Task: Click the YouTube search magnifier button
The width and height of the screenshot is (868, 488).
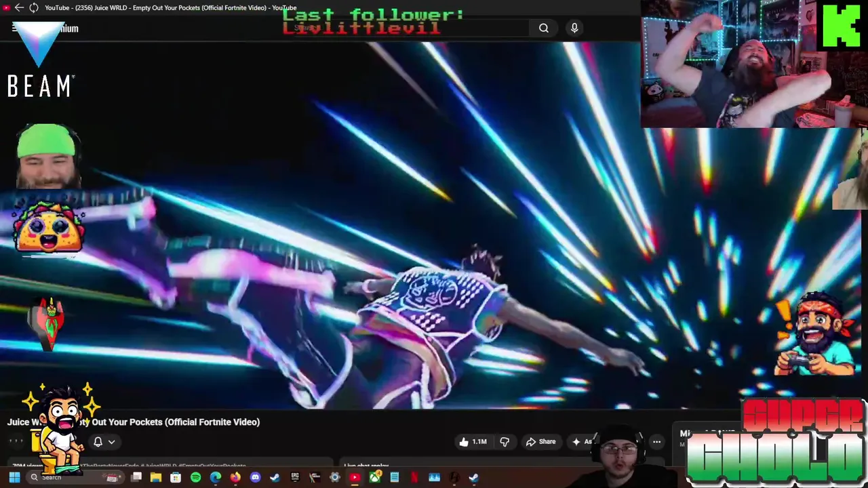Action: pos(544,28)
